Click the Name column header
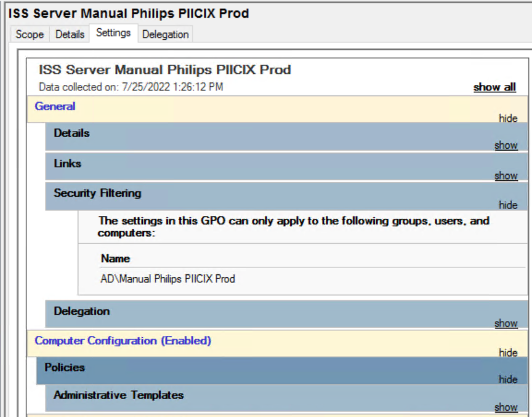The height and width of the screenshot is (417, 532). click(x=115, y=258)
